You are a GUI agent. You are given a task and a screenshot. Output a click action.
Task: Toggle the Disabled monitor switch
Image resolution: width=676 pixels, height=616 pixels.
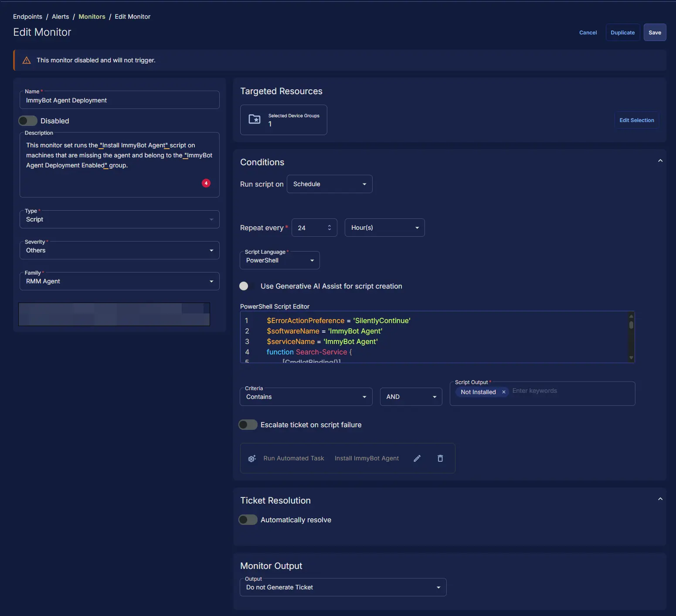pyautogui.click(x=28, y=121)
